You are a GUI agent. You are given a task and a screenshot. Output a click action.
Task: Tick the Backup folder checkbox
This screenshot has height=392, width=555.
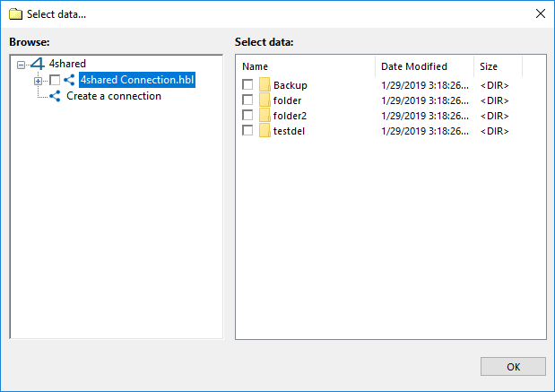click(x=247, y=85)
